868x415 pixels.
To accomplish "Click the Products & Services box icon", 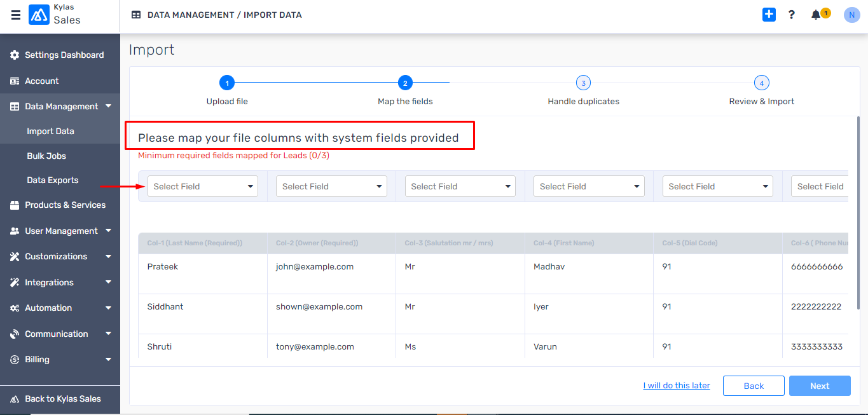I will (15, 205).
